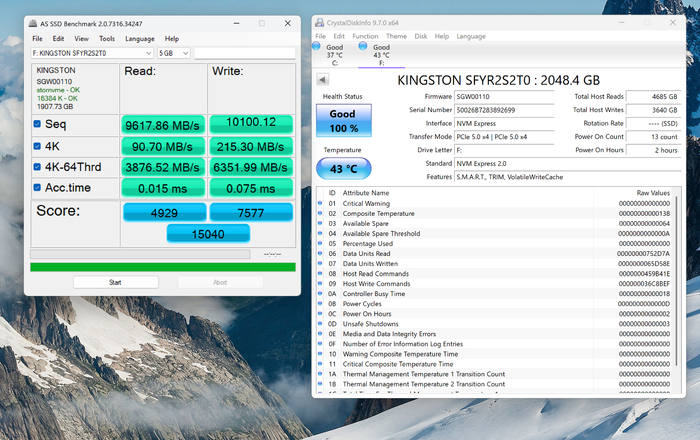Click the status dot beside Data Units Read
The image size is (700, 440).
[x=320, y=253]
